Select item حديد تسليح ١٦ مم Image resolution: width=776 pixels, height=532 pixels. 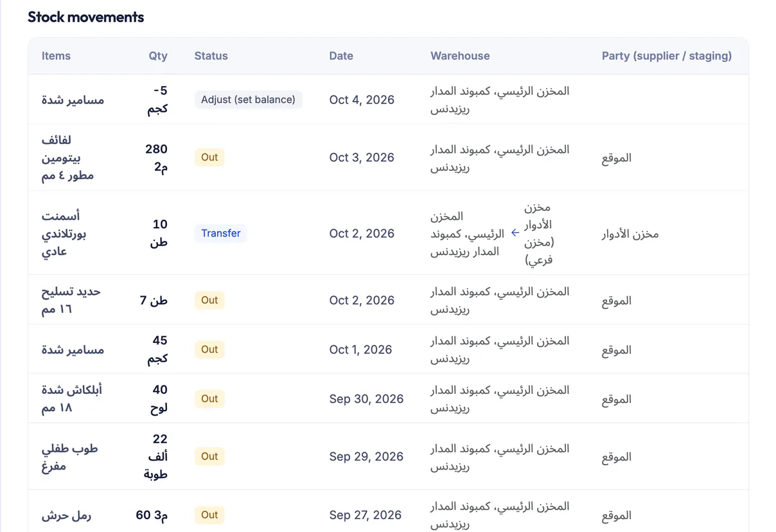pos(71,300)
